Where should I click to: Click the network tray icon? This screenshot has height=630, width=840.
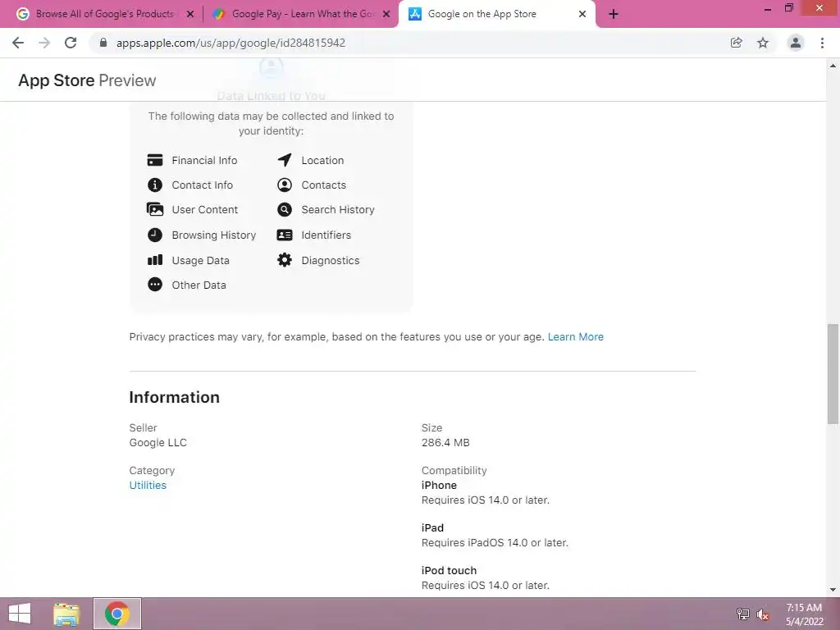click(x=743, y=614)
